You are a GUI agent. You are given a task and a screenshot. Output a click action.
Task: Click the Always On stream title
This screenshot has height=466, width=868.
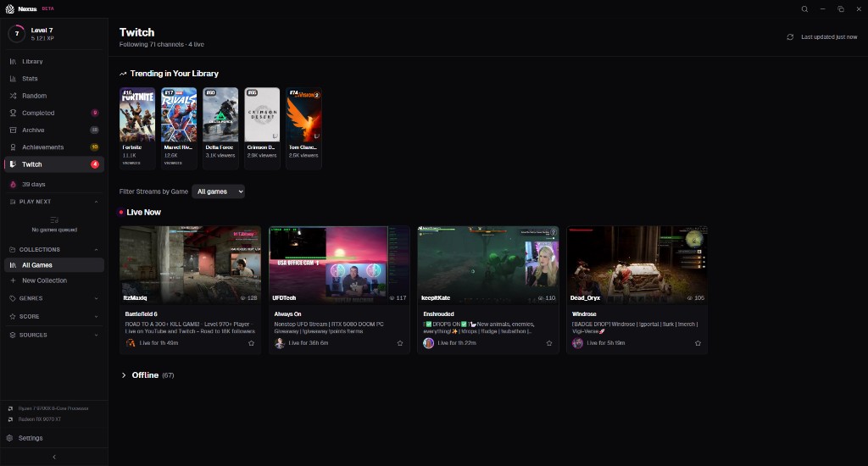pyautogui.click(x=288, y=313)
